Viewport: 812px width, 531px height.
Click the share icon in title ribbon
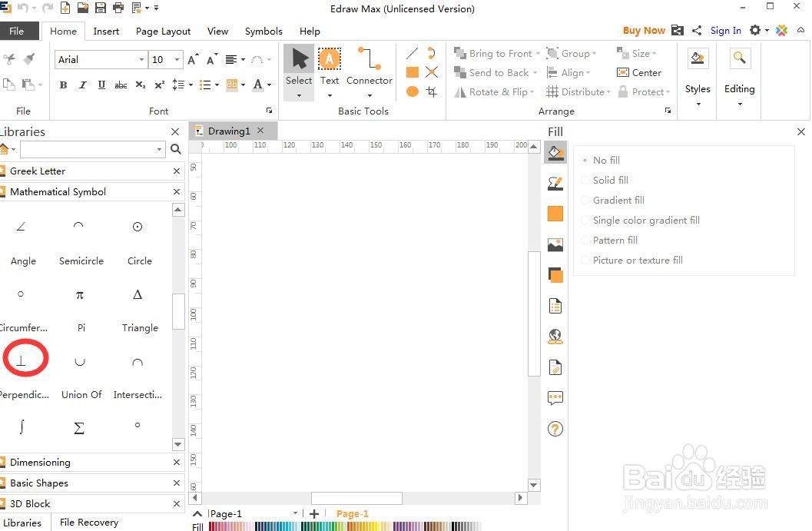click(697, 31)
